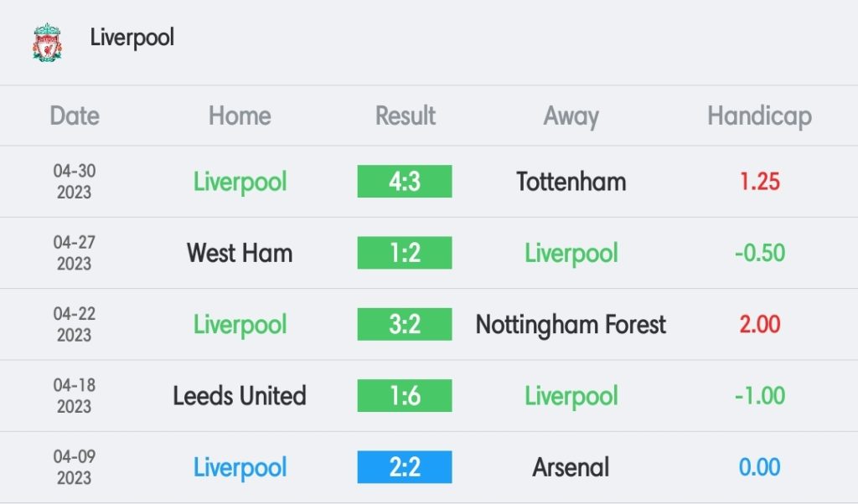Open the Liverpool team title
This screenshot has height=504, width=858.
132,38
